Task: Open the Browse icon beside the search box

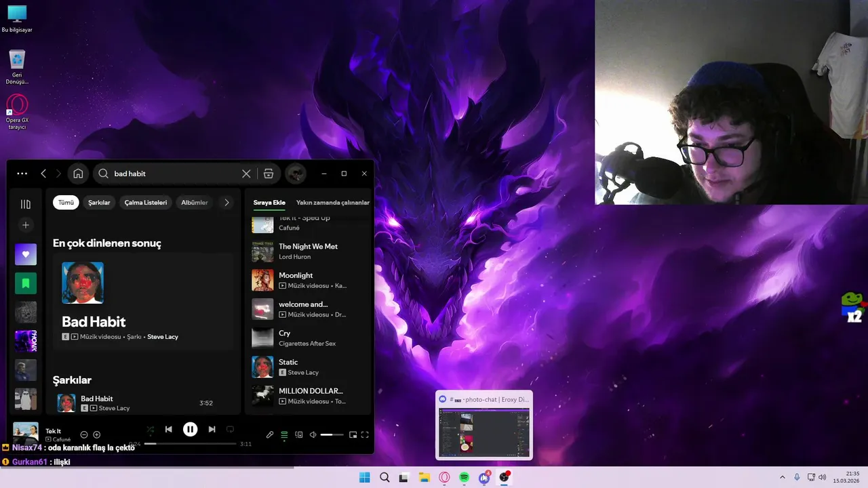Action: (269, 174)
